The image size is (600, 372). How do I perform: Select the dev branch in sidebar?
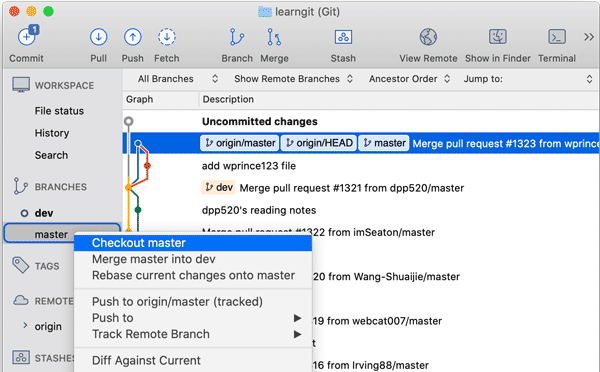(x=44, y=213)
